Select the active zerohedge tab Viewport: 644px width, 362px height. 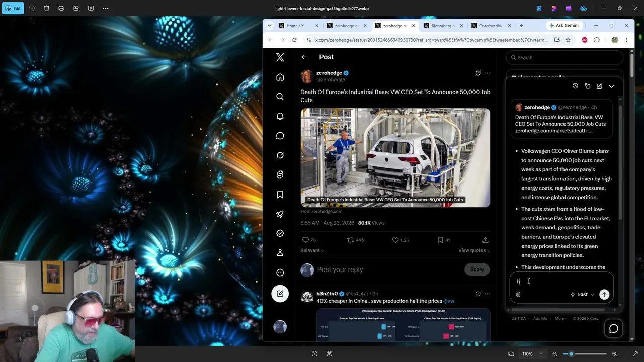pyautogui.click(x=395, y=26)
